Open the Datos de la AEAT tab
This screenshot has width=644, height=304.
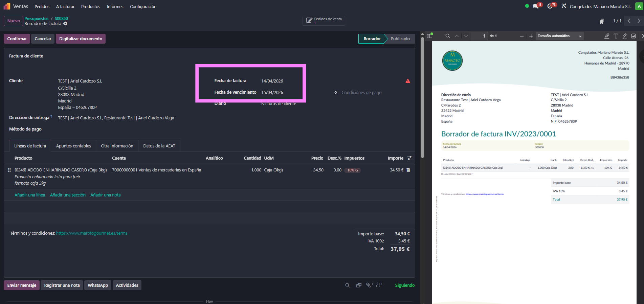(x=159, y=146)
